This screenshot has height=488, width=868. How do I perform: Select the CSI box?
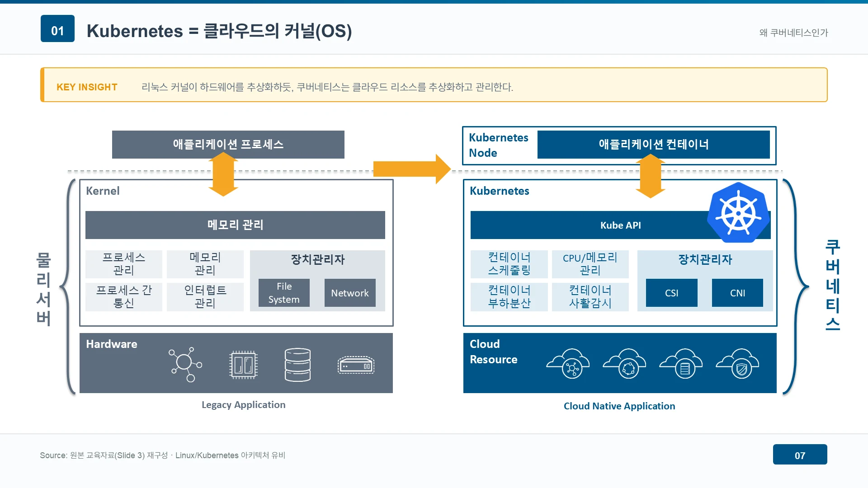[x=672, y=293]
